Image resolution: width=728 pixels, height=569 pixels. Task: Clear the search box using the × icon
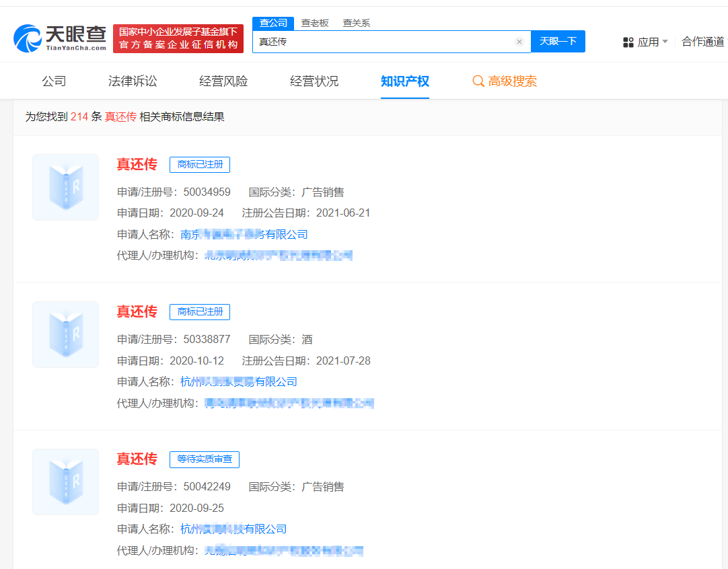(519, 41)
